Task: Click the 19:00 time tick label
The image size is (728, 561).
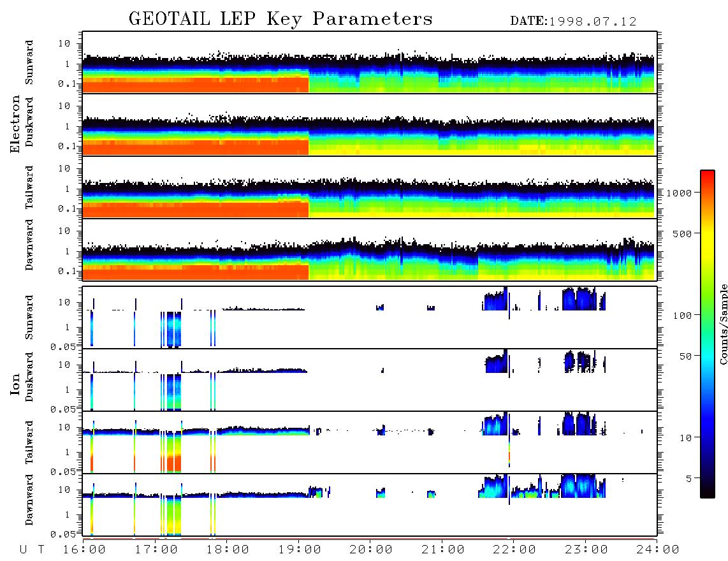Action: point(300,550)
